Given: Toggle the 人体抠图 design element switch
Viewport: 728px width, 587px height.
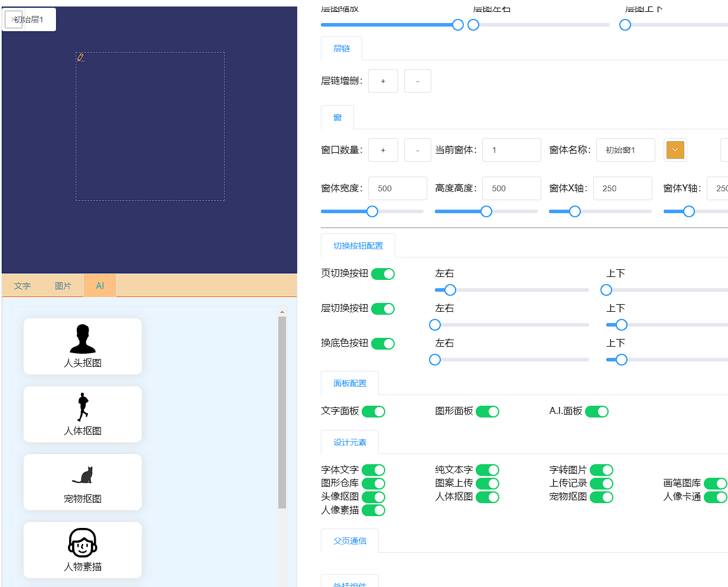Looking at the screenshot, I should [x=487, y=497].
